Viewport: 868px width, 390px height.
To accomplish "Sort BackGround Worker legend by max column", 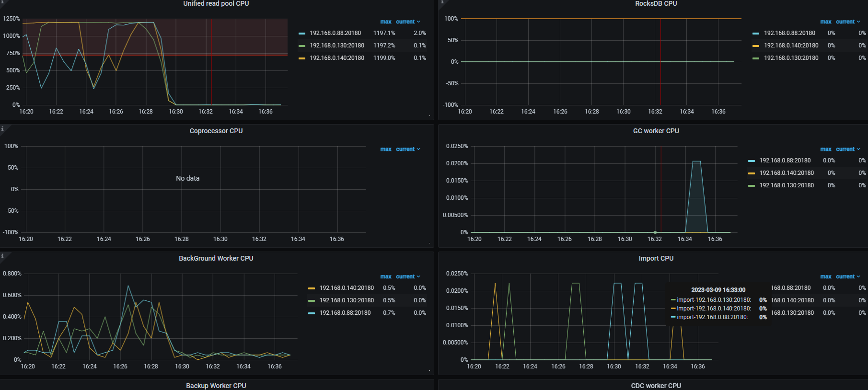I will pos(386,277).
